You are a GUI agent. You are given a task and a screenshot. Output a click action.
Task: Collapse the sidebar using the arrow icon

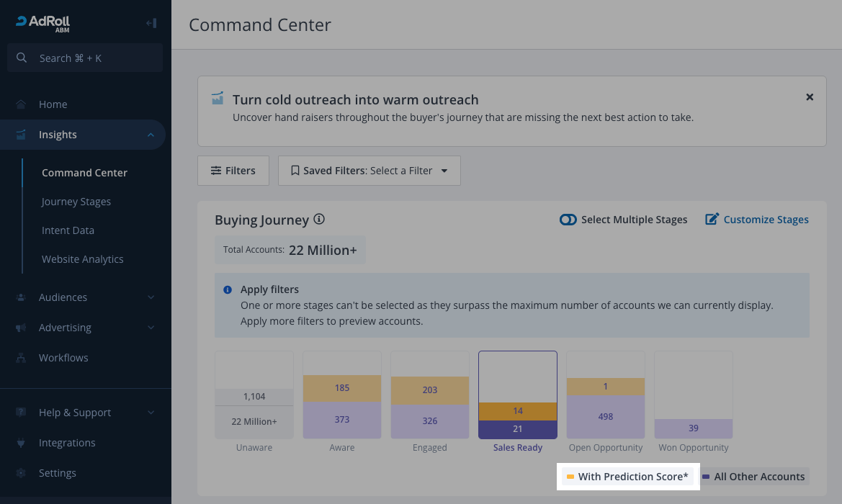(x=151, y=23)
